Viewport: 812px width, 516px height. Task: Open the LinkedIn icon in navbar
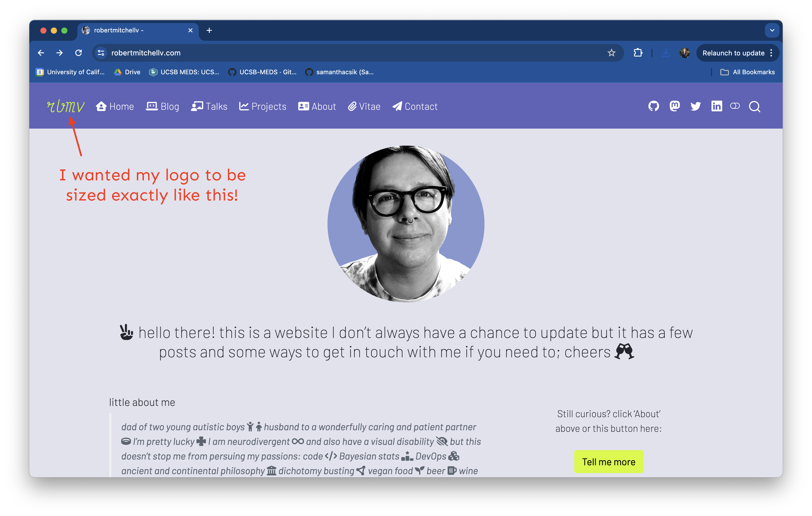(717, 106)
